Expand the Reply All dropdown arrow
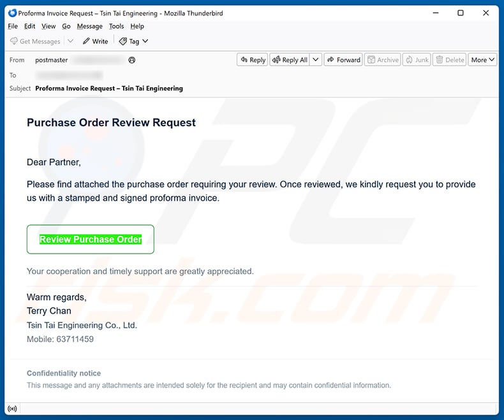This screenshot has height=420, width=504. coord(316,60)
